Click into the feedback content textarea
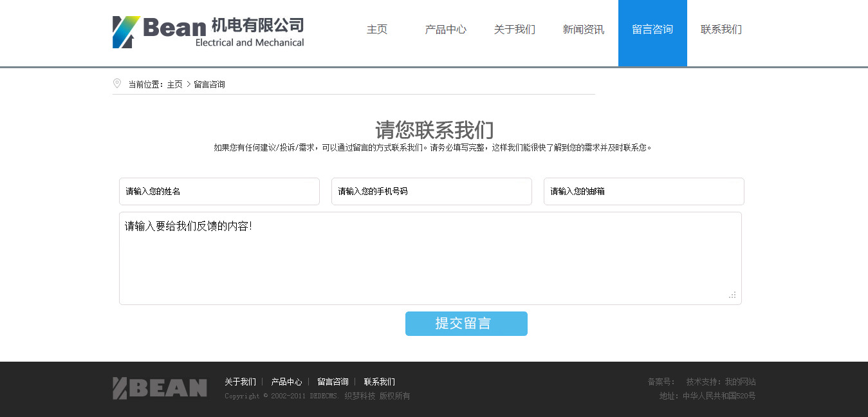The width and height of the screenshot is (868, 417). pyautogui.click(x=430, y=259)
